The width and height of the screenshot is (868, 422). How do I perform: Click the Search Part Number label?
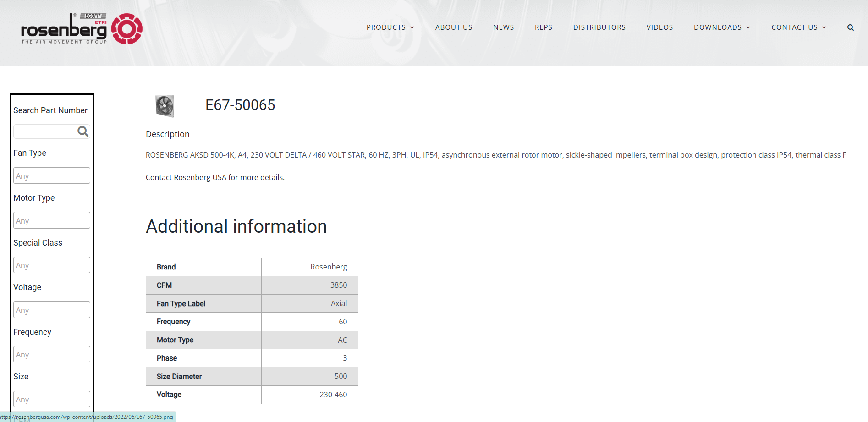point(50,110)
